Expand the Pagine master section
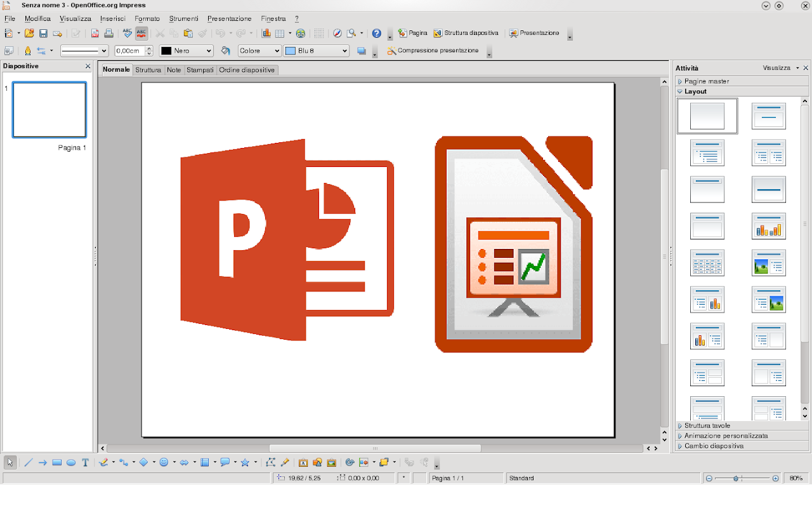Image resolution: width=812 pixels, height=508 pixels. pyautogui.click(x=706, y=81)
